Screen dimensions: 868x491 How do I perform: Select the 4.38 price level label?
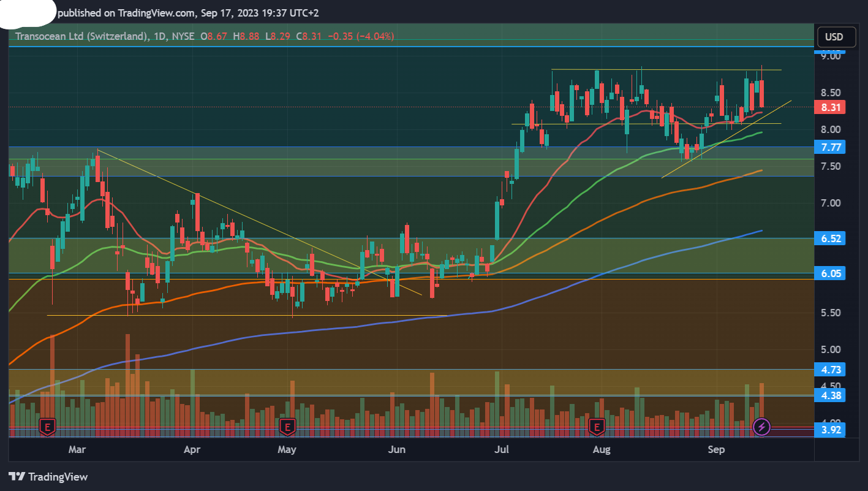click(x=829, y=395)
